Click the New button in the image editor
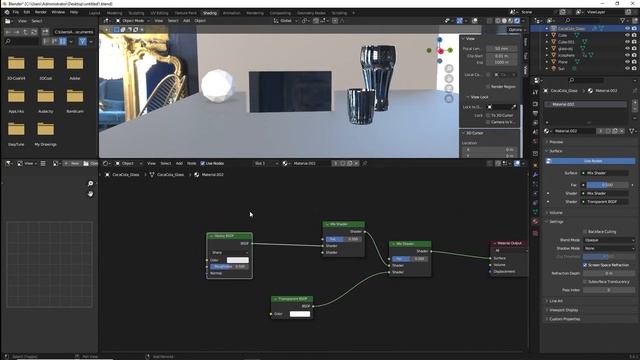Image resolution: width=640 pixels, height=360 pixels. click(73, 163)
